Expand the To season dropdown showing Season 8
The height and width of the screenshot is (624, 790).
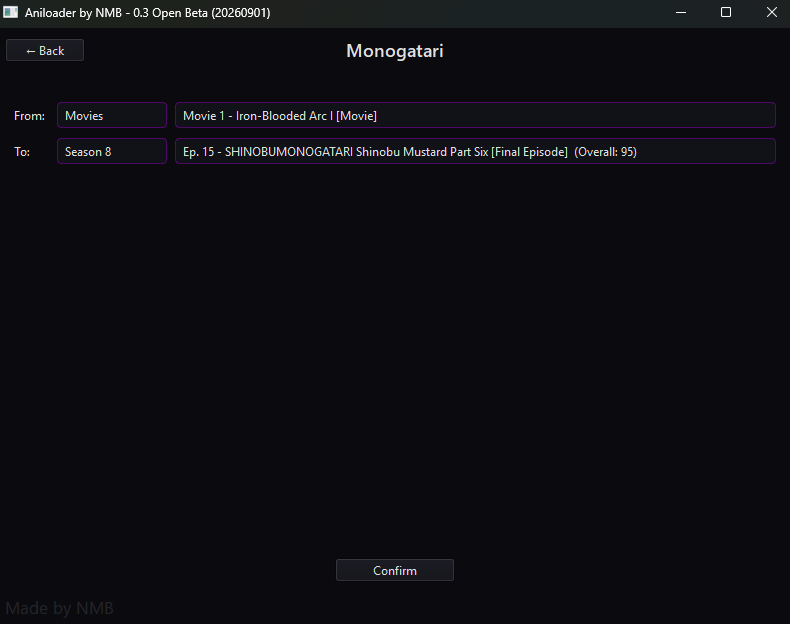pos(112,151)
